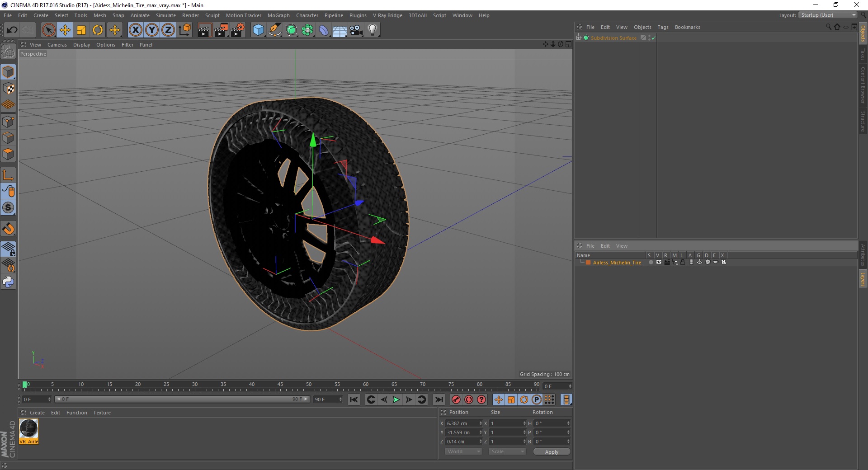
Task: Toggle X axis lock
Action: 135,30
